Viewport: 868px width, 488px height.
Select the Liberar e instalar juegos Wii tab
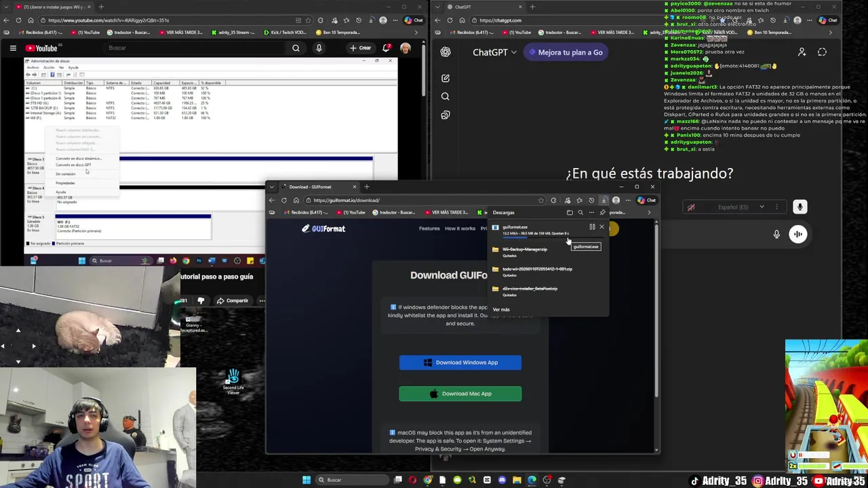pyautogui.click(x=53, y=7)
